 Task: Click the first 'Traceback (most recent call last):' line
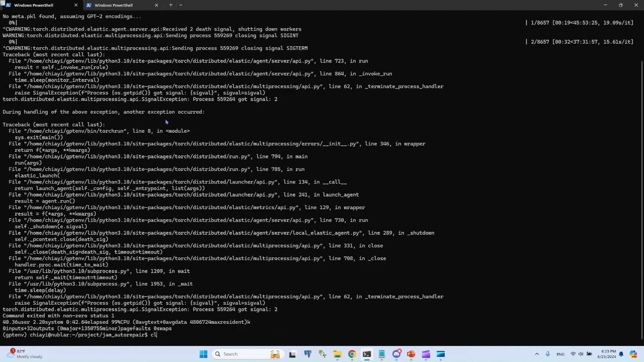point(54,54)
